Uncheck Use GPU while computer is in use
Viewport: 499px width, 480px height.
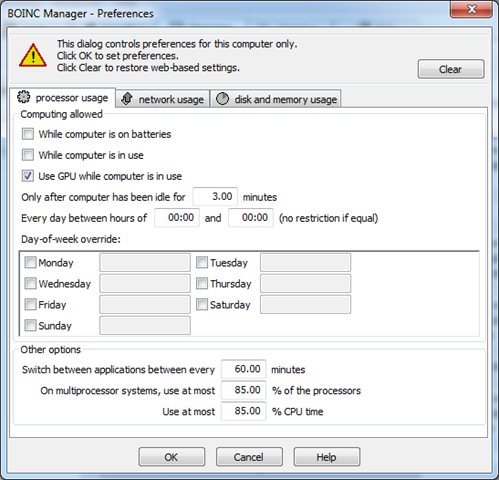[x=28, y=176]
